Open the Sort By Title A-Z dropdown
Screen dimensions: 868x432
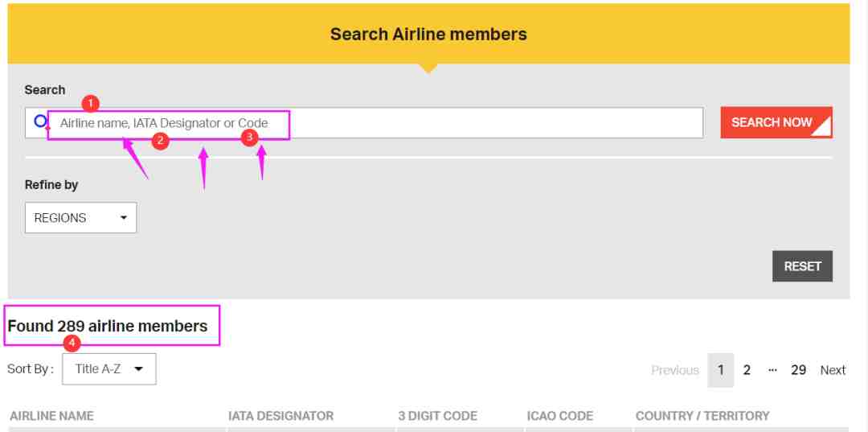click(109, 369)
